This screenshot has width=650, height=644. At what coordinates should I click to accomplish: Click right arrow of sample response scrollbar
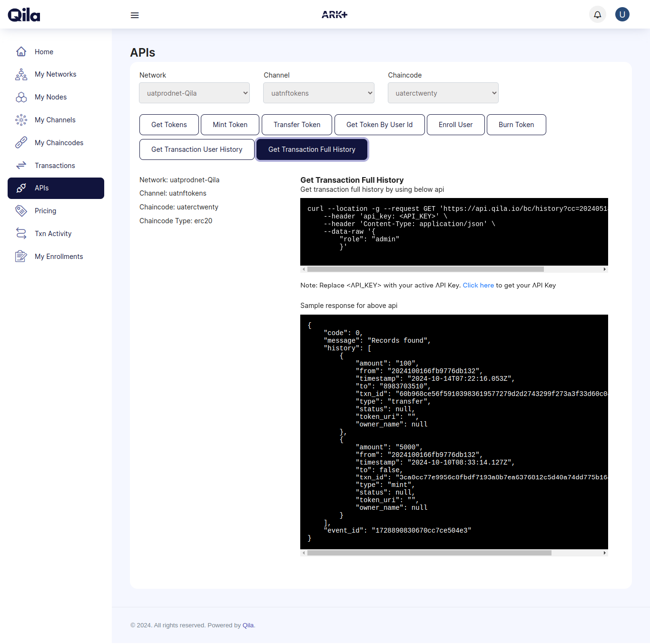click(x=605, y=553)
